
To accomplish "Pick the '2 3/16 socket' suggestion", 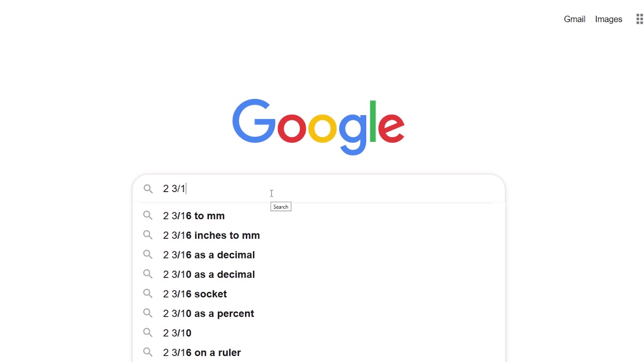I will click(x=195, y=294).
